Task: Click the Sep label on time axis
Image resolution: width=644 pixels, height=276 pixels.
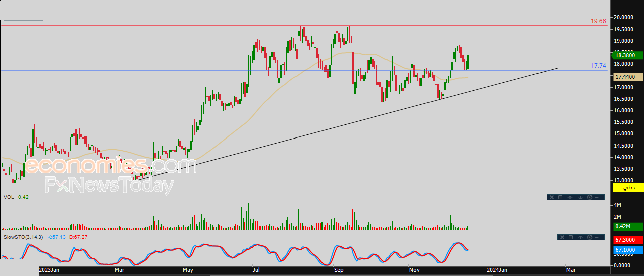Action: [339, 270]
